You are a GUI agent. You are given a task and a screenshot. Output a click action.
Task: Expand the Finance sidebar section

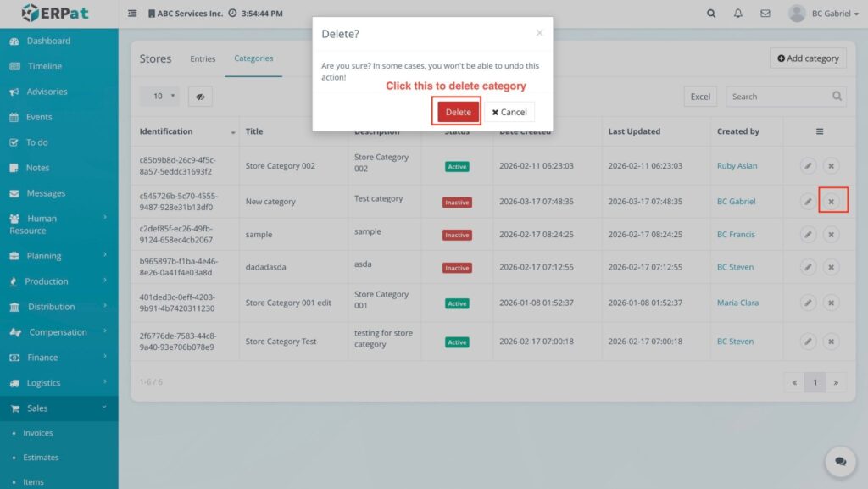pos(58,358)
